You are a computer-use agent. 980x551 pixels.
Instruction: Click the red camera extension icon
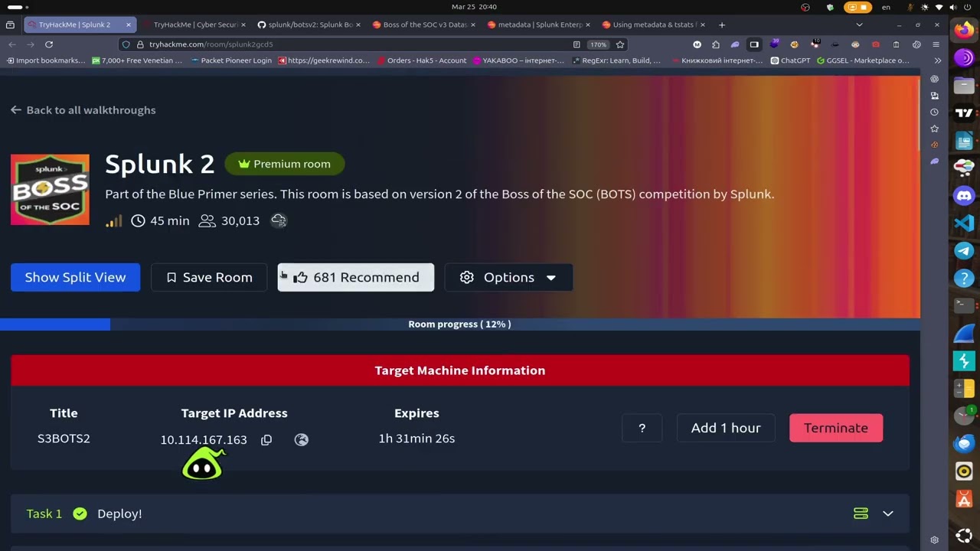876,44
